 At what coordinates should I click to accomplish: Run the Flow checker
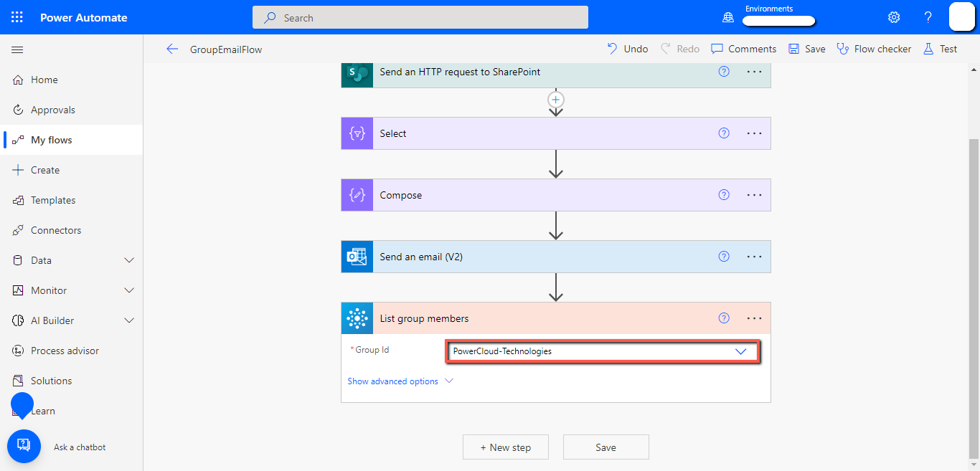[x=874, y=49]
